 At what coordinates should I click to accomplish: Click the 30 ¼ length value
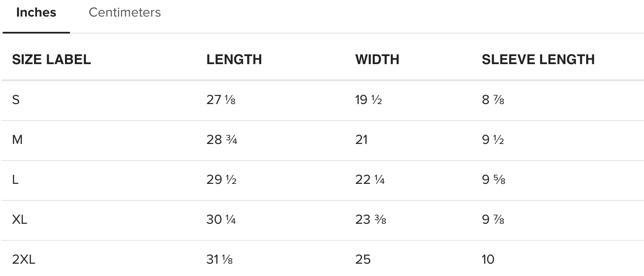pyautogui.click(x=221, y=220)
